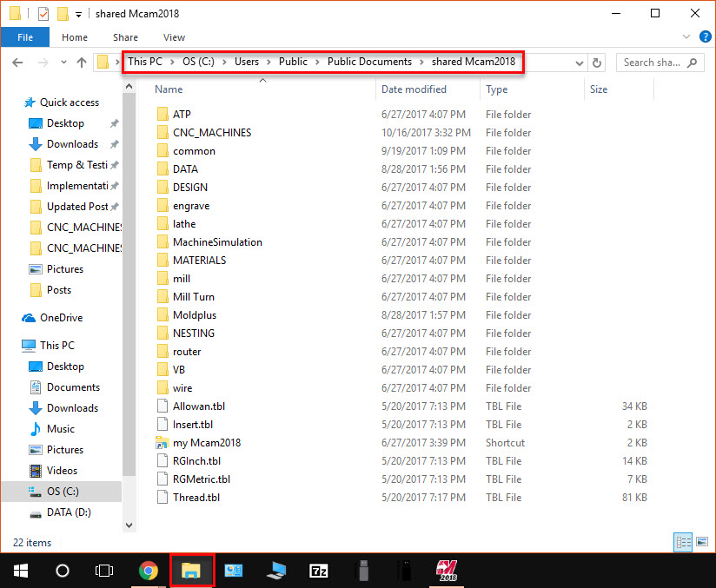The width and height of the screenshot is (716, 588).
Task: Open Task View on the taskbar
Action: click(104, 571)
